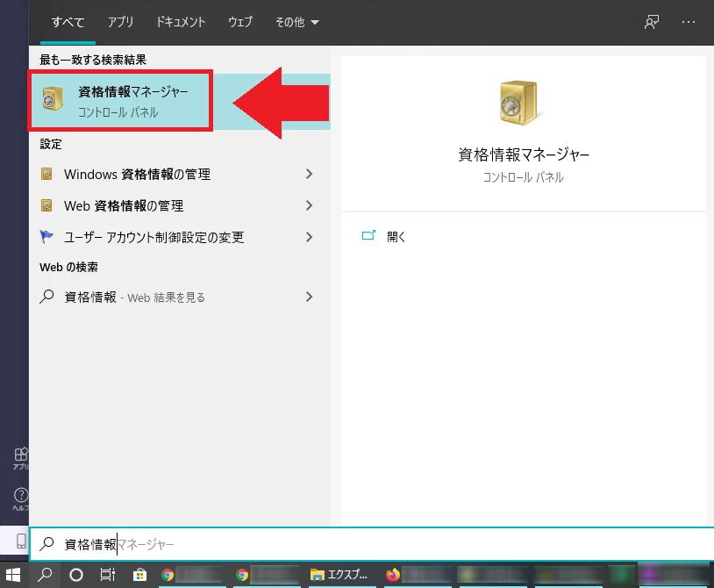Viewport: 714px width, 588px height.
Task: Expand arrow for Web 資格情報の管理
Action: pyautogui.click(x=309, y=205)
